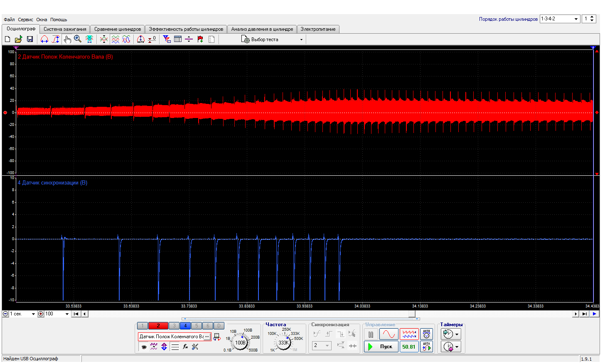Open a saved oscillogram with the folder icon
The width and height of the screenshot is (605, 364).
(18, 39)
